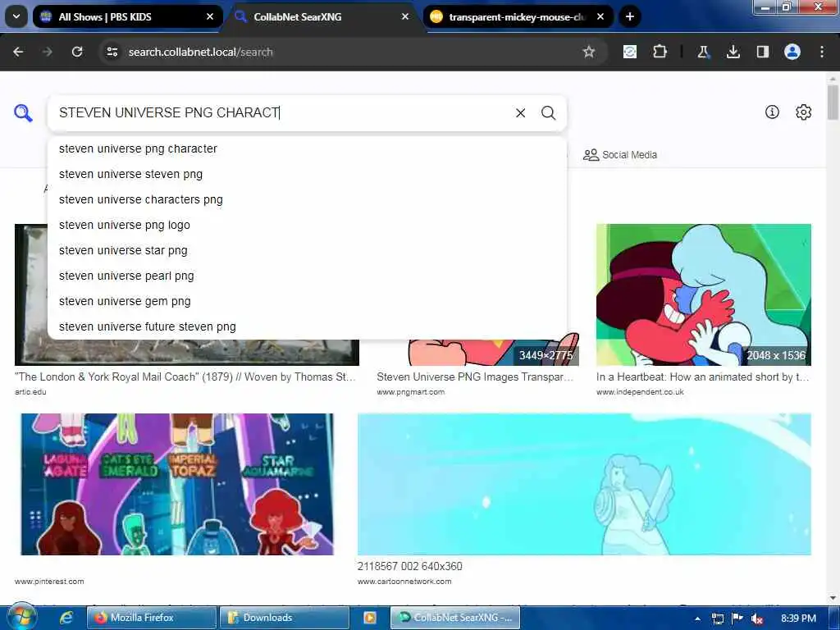Screen dimensions: 840x630
Task: Reload the current page
Action: (77, 52)
